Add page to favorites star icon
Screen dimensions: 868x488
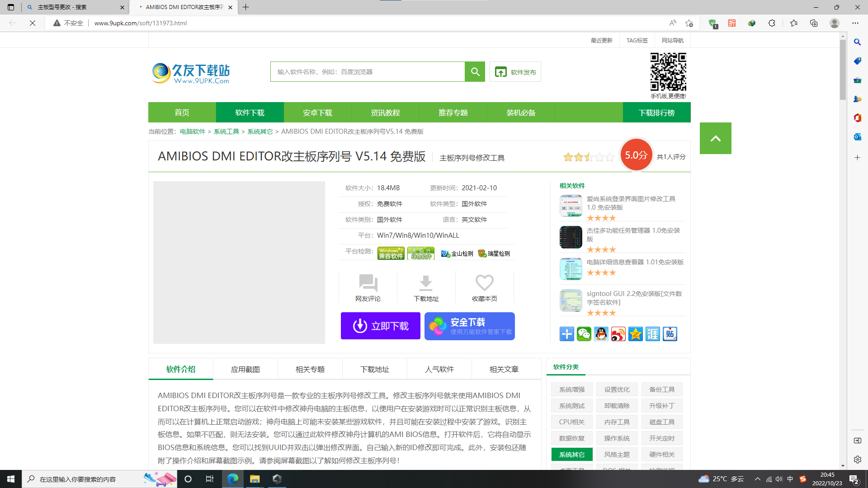point(689,23)
